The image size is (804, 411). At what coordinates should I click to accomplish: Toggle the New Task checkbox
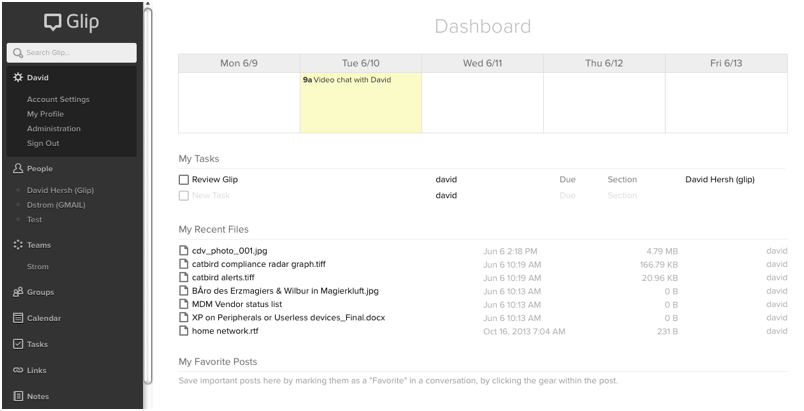184,196
